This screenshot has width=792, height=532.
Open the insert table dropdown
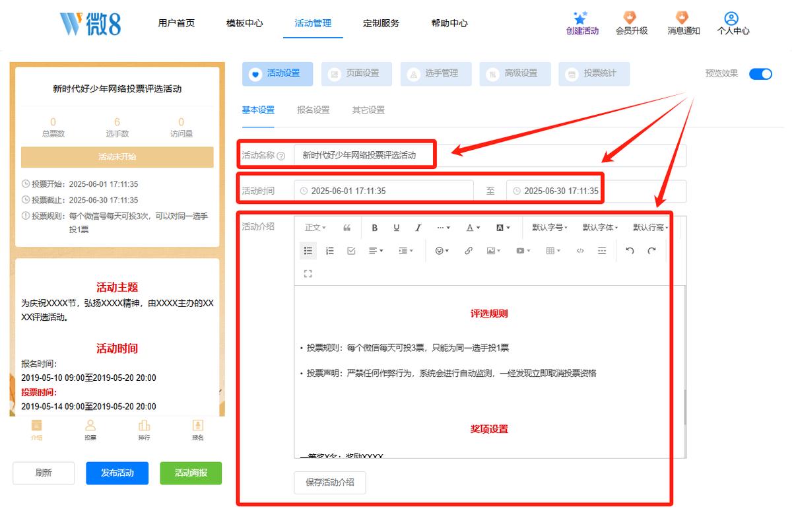(x=553, y=251)
